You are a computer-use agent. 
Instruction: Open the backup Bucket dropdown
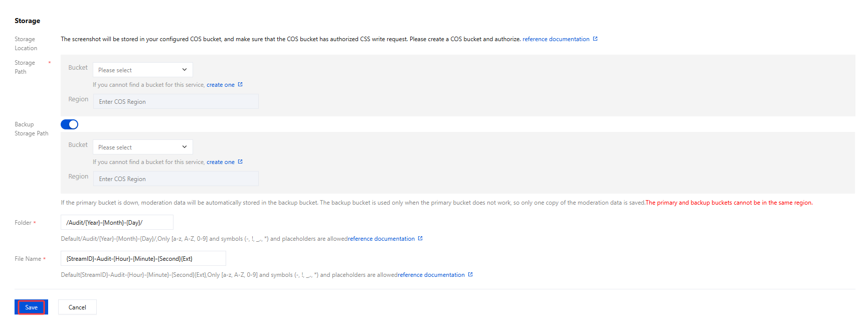(142, 147)
